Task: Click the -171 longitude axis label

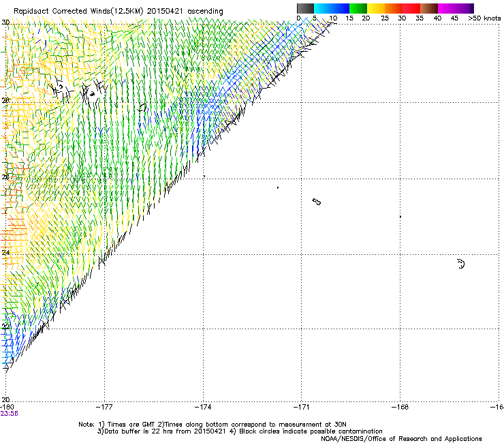Action: pyautogui.click(x=302, y=407)
